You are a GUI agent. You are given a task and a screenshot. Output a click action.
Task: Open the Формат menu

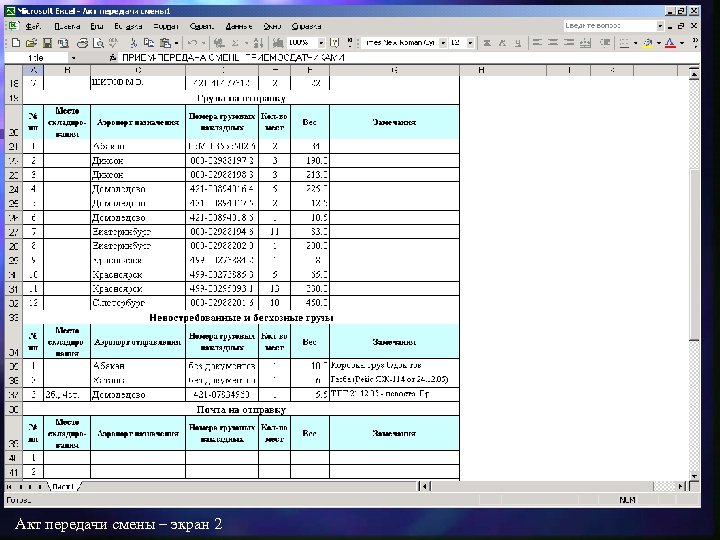pos(166,26)
